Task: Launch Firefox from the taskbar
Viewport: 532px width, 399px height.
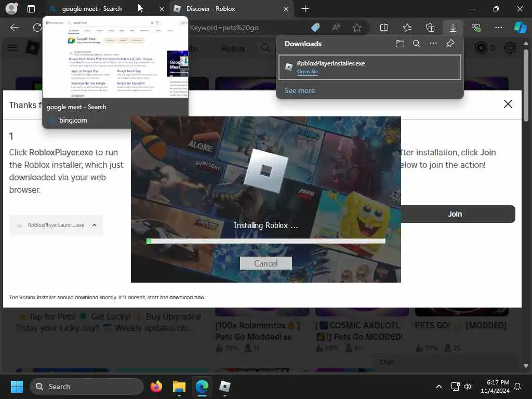Action: coord(156,387)
